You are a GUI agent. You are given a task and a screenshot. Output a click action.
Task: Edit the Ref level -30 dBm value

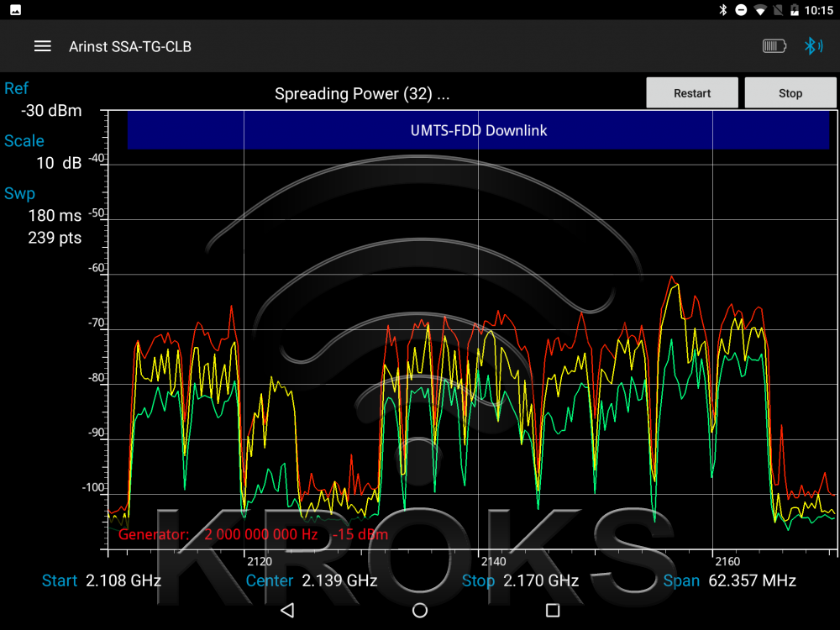point(50,111)
